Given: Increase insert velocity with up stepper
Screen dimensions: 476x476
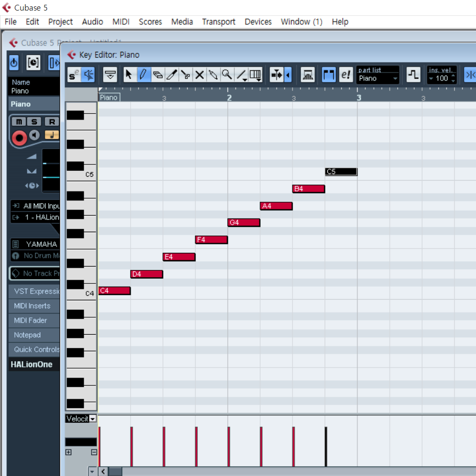Looking at the screenshot, I should tap(453, 76).
